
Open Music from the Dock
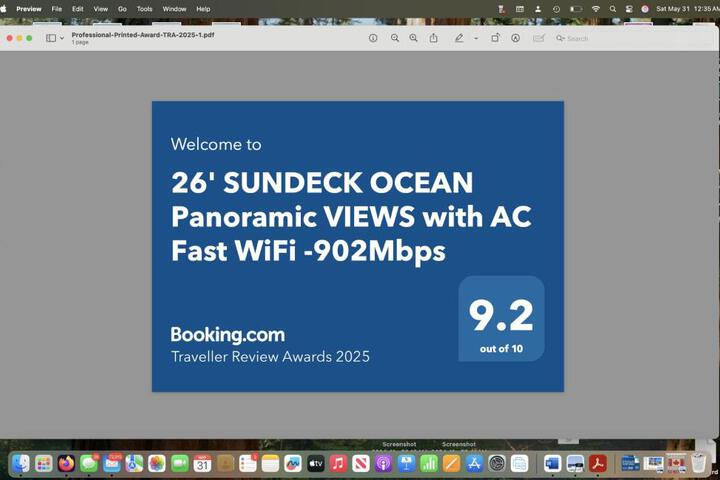tap(338, 463)
